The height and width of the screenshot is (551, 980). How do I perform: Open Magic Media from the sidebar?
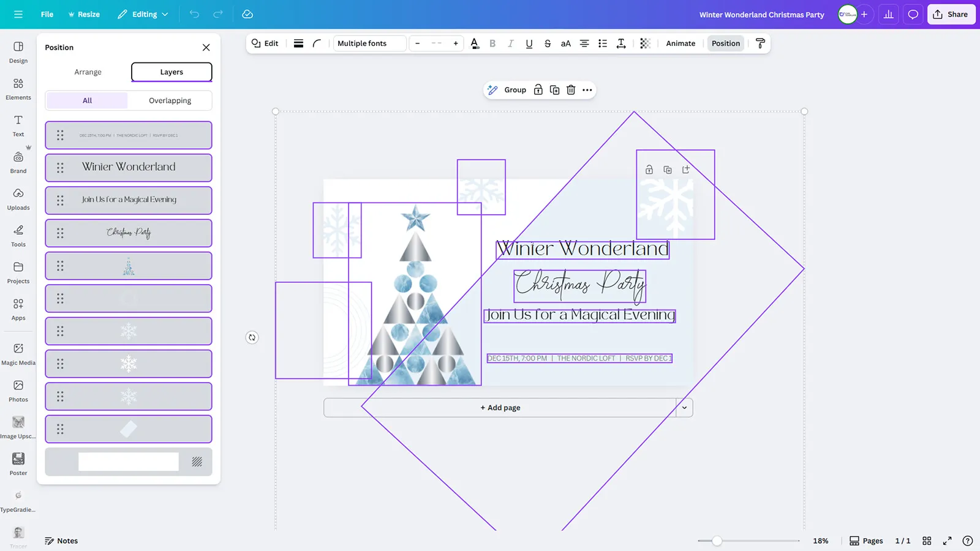click(x=18, y=353)
